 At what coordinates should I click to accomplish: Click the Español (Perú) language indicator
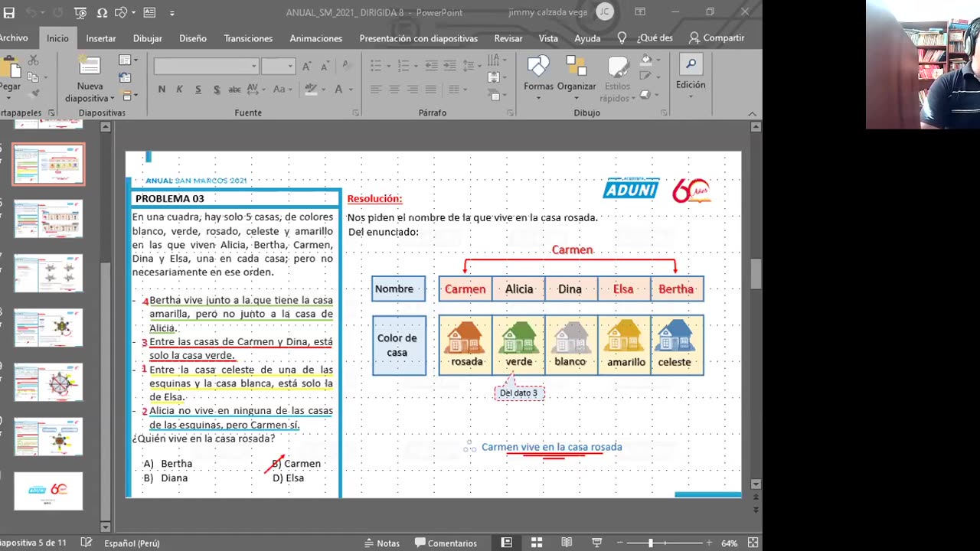click(132, 543)
